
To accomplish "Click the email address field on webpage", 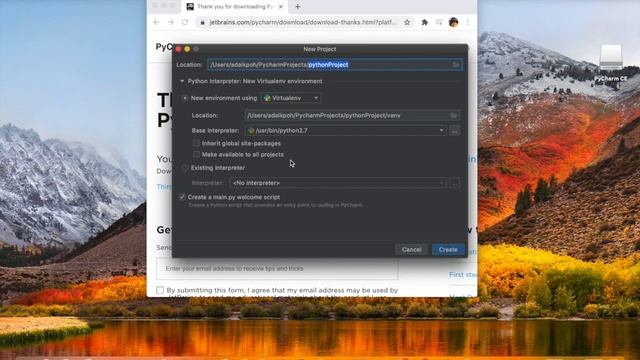I will coord(277,269).
